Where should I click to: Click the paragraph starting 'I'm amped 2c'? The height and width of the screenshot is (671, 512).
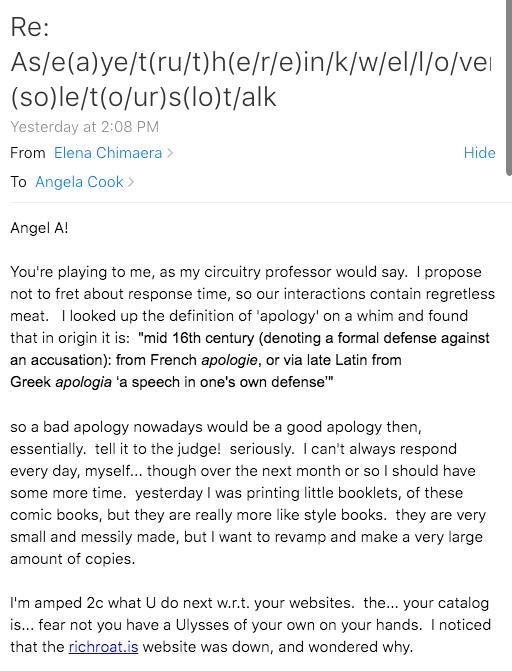[250, 625]
